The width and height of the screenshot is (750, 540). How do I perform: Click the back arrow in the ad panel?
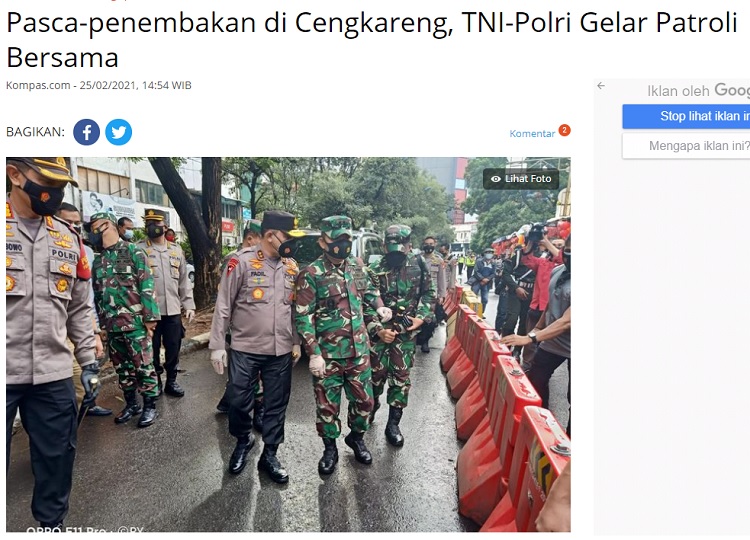(601, 86)
